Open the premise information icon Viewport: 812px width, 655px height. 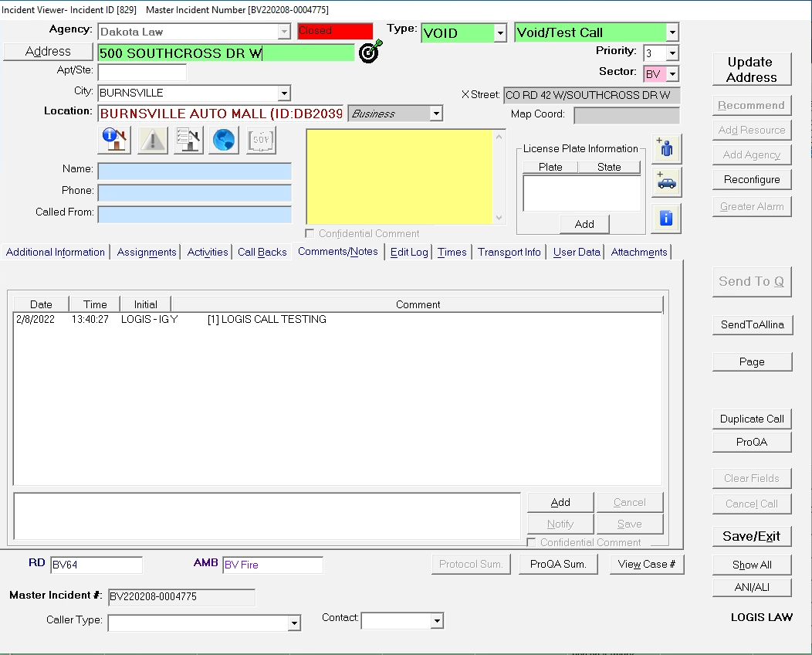pos(113,140)
